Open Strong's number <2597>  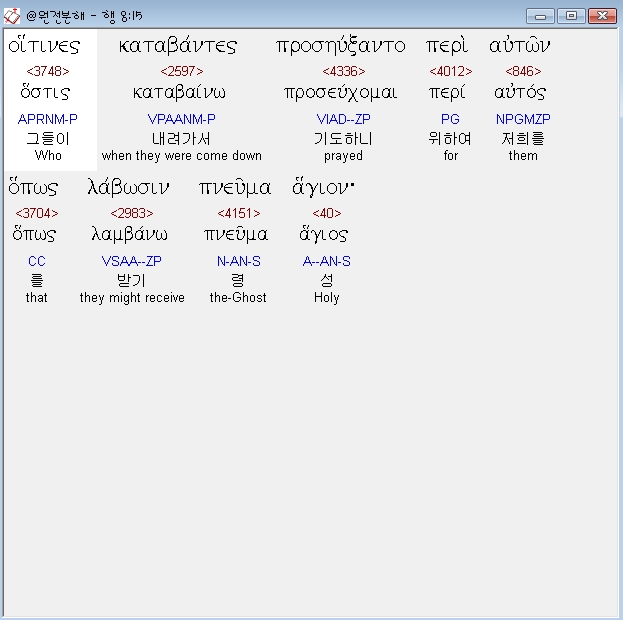coord(182,71)
